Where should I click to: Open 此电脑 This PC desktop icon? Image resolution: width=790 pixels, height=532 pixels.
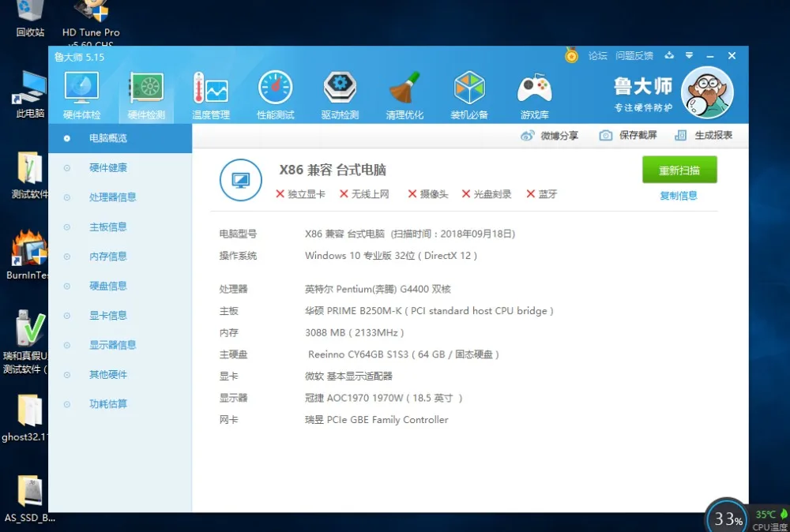coord(30,95)
